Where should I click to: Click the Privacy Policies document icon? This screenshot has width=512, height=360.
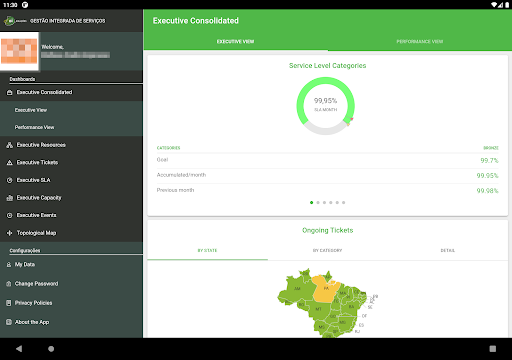[x=9, y=303]
